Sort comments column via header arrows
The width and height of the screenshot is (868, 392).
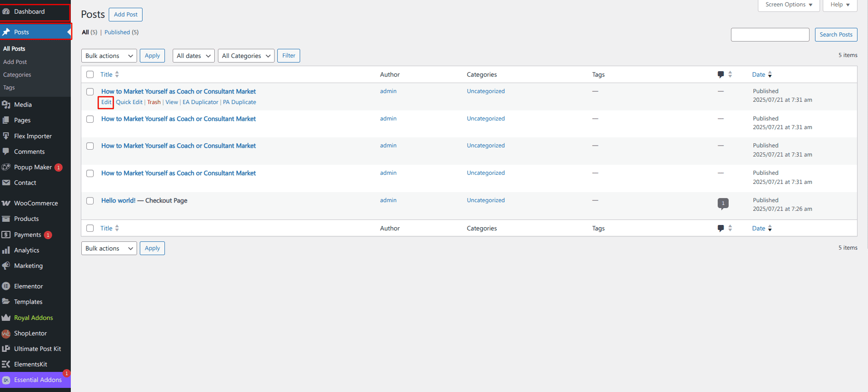point(730,74)
